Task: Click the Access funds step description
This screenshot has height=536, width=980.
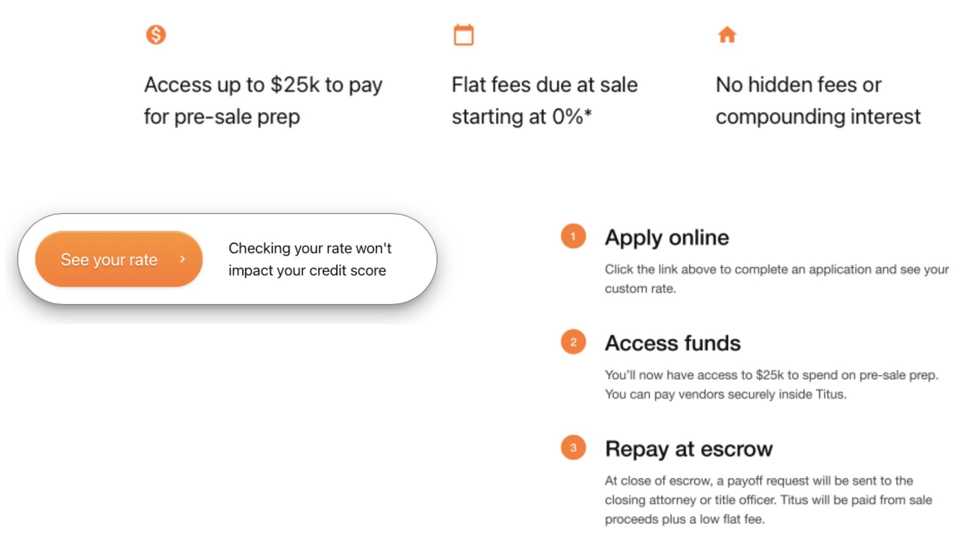Action: click(x=771, y=384)
